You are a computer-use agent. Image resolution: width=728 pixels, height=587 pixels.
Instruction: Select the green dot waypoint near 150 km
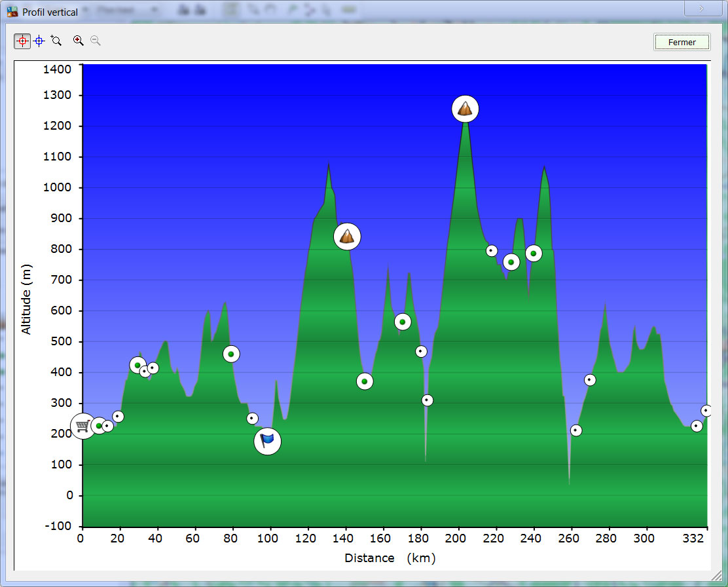365,381
